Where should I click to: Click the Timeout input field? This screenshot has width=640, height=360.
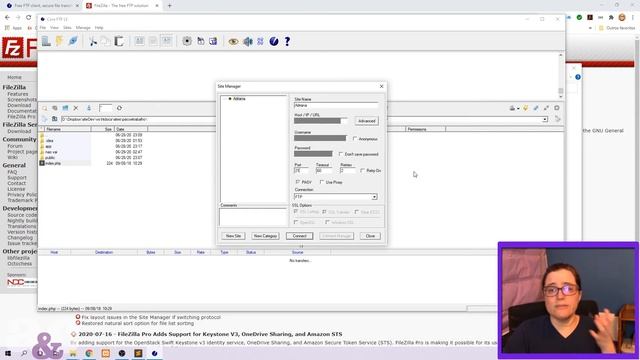point(324,171)
